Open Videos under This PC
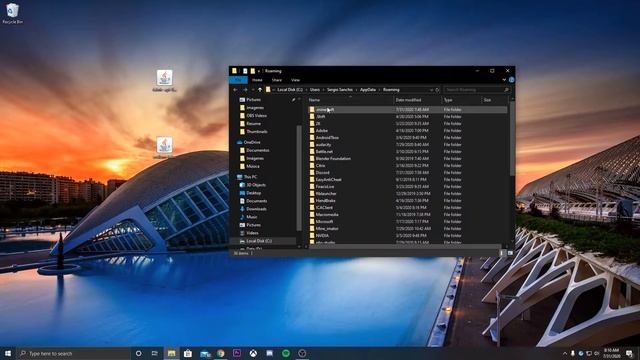Viewport: 640px width, 360px height. 252,233
